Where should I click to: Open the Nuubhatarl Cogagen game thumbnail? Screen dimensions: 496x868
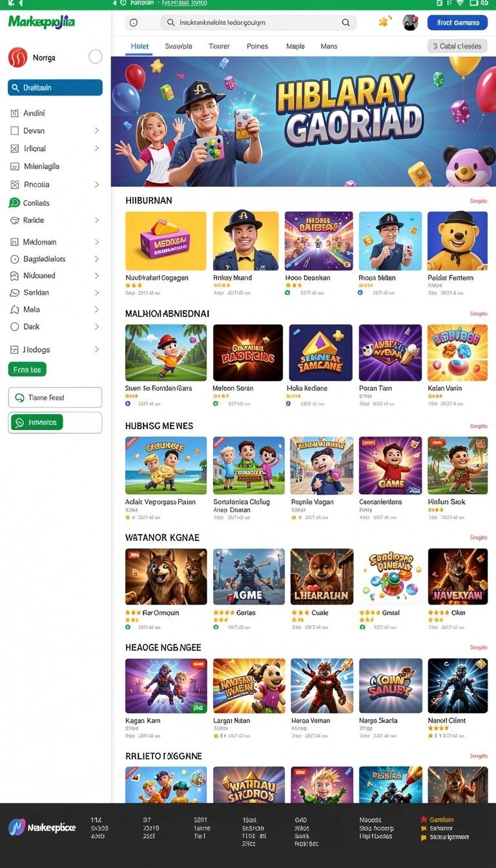[x=165, y=241]
